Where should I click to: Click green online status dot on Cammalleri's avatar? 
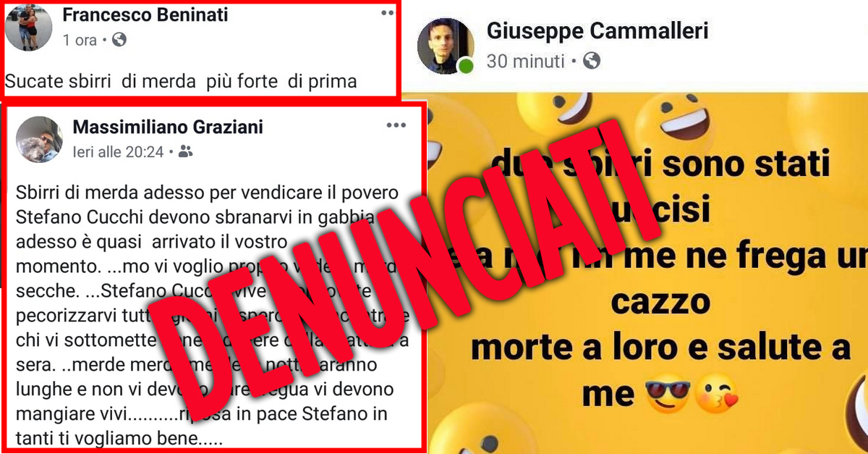(x=466, y=66)
